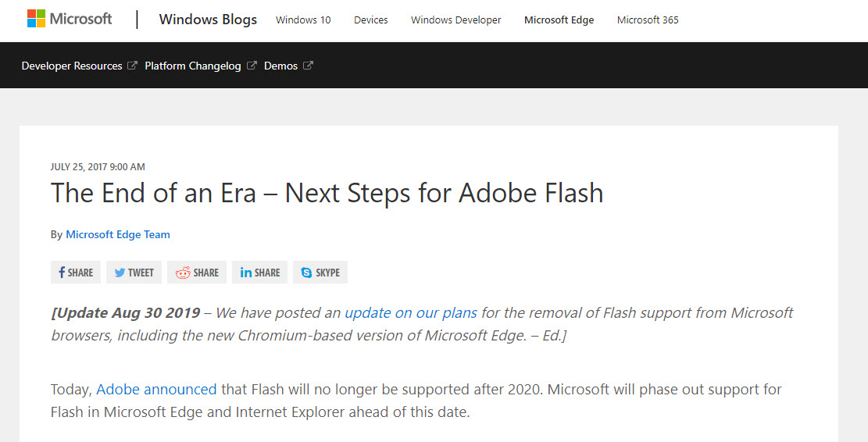Share article via Facebook SHARE button

(76, 273)
